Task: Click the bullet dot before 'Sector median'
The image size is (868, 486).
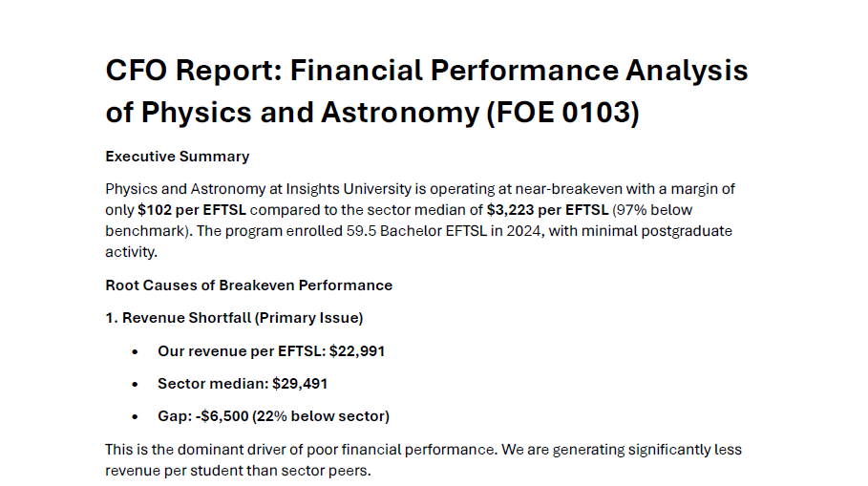Action: tap(137, 384)
